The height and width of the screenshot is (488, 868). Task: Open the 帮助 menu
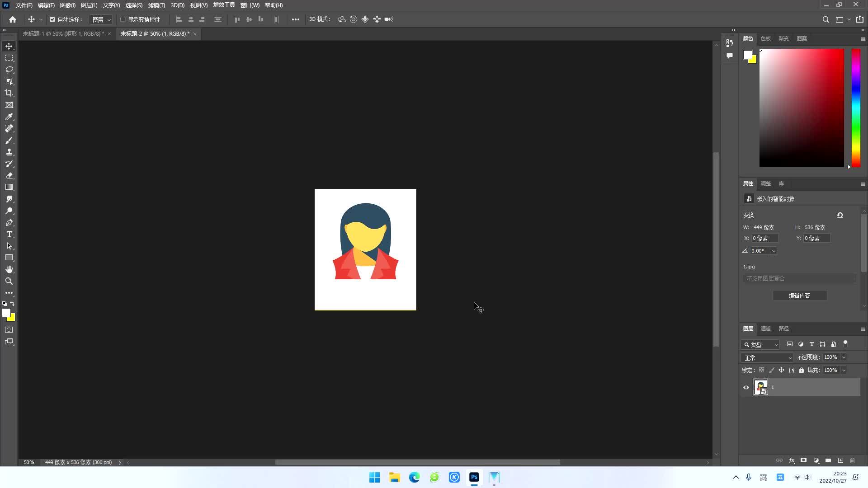click(274, 5)
